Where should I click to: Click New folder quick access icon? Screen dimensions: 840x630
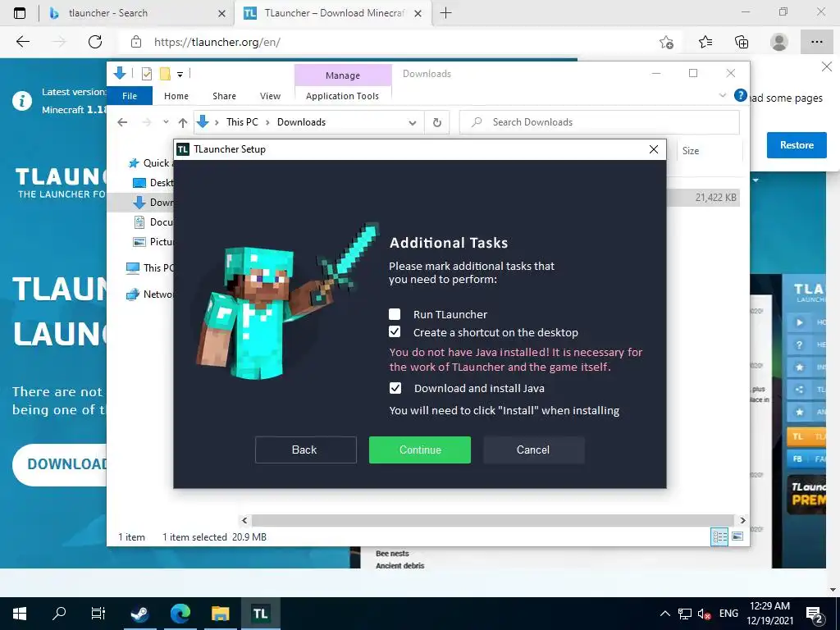(x=165, y=74)
